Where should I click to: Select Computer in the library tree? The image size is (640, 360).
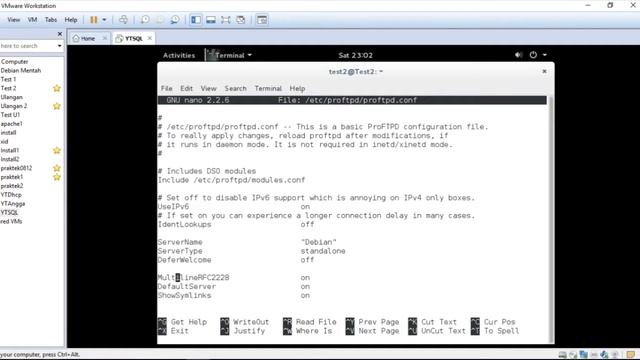[15, 62]
